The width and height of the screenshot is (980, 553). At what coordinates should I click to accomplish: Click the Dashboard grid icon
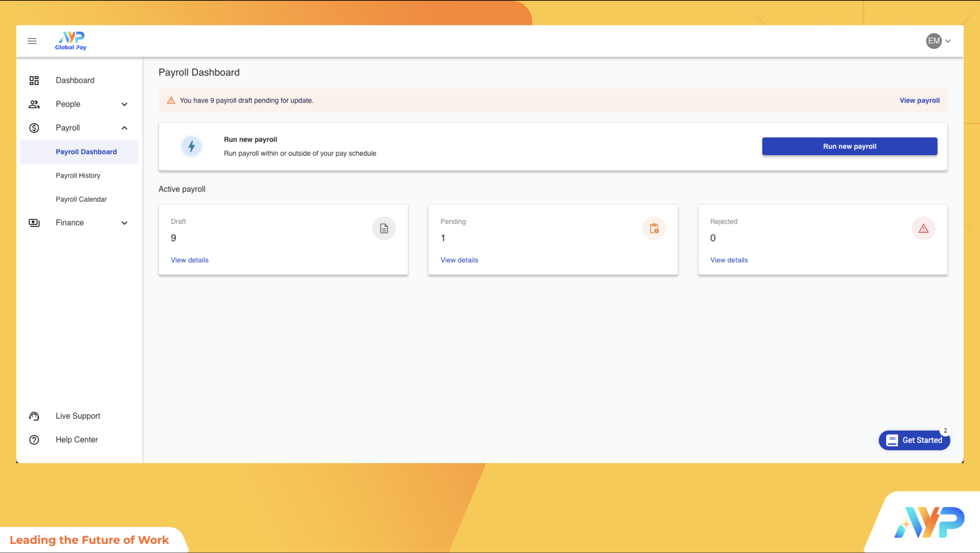point(34,80)
